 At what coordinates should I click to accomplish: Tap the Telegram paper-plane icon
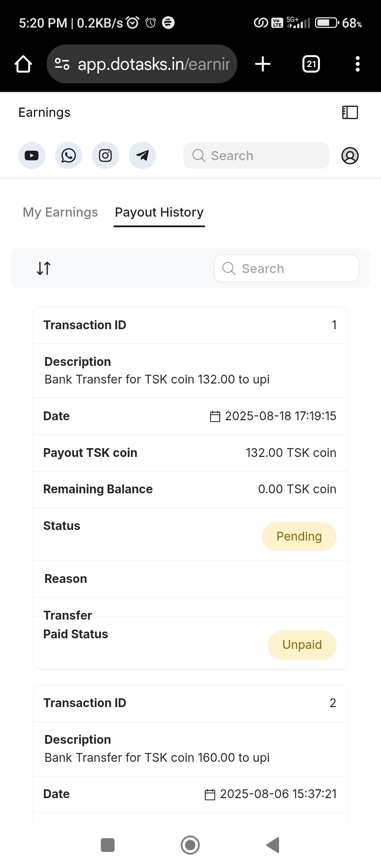point(142,156)
